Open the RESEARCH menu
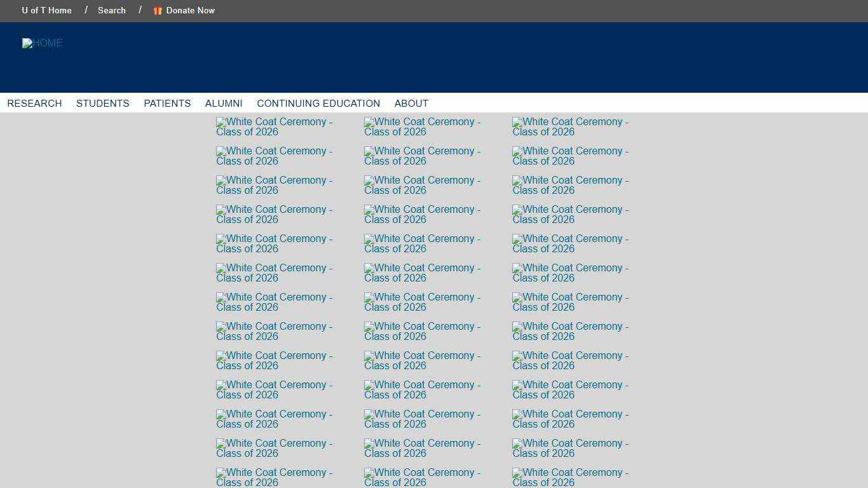 pyautogui.click(x=34, y=104)
